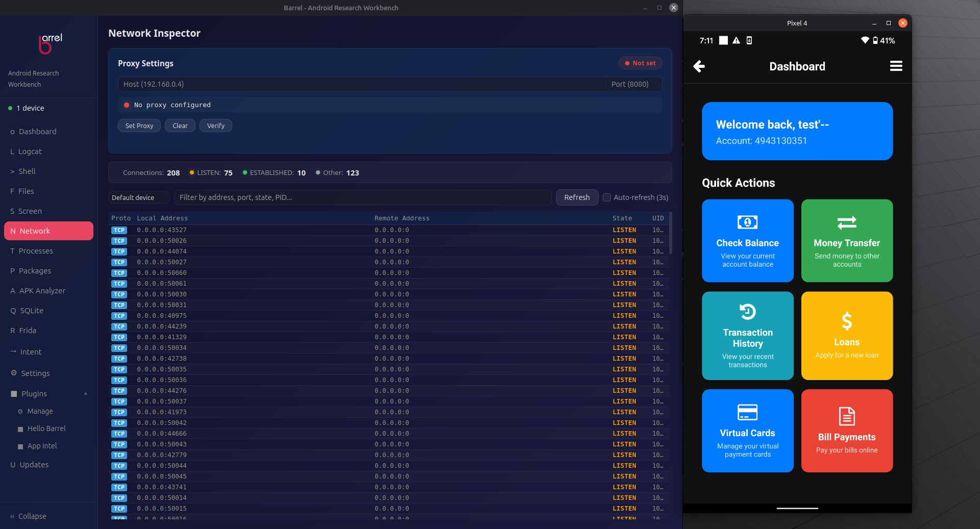This screenshot has width=980, height=529.
Task: Click the Clear proxy button
Action: (x=180, y=125)
